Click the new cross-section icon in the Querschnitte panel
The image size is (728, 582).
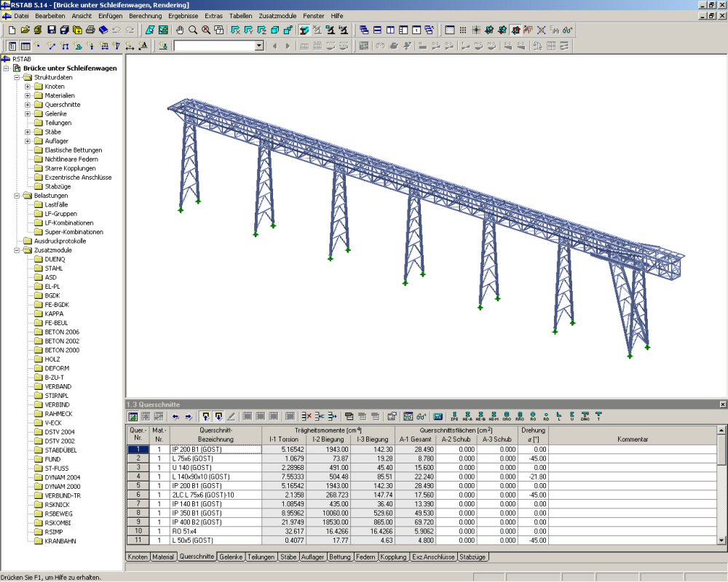[134, 415]
